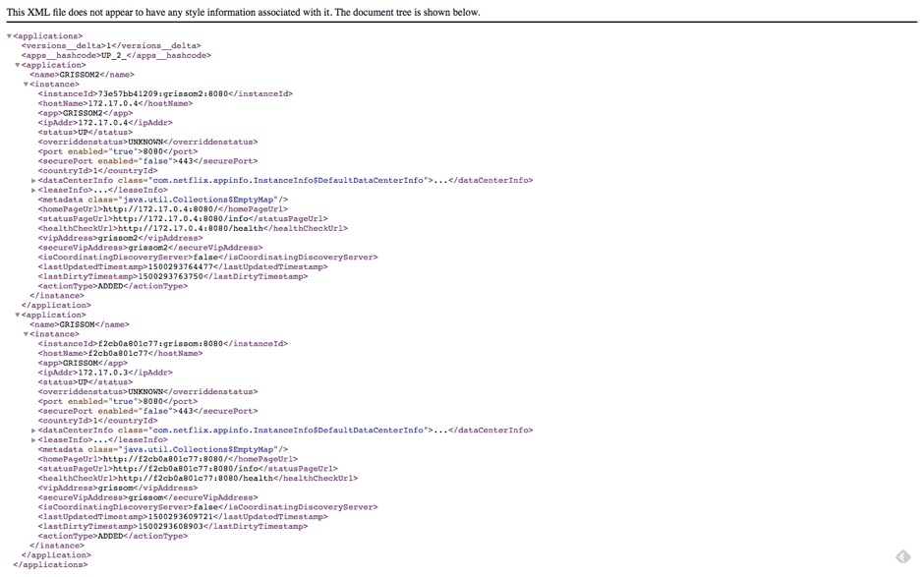Select the app GRISSOM2 line
Viewport: 924px width, 577px height.
coord(86,113)
